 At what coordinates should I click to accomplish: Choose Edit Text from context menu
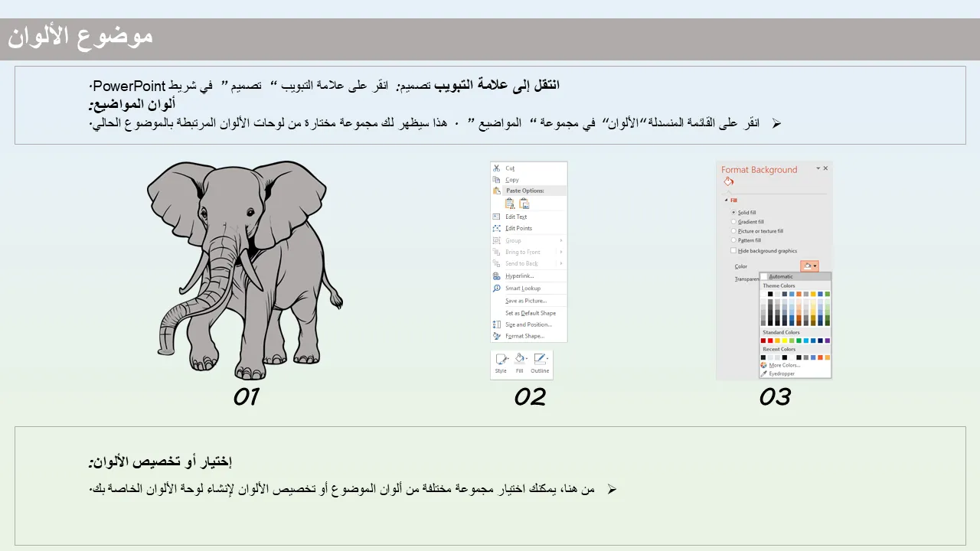516,217
